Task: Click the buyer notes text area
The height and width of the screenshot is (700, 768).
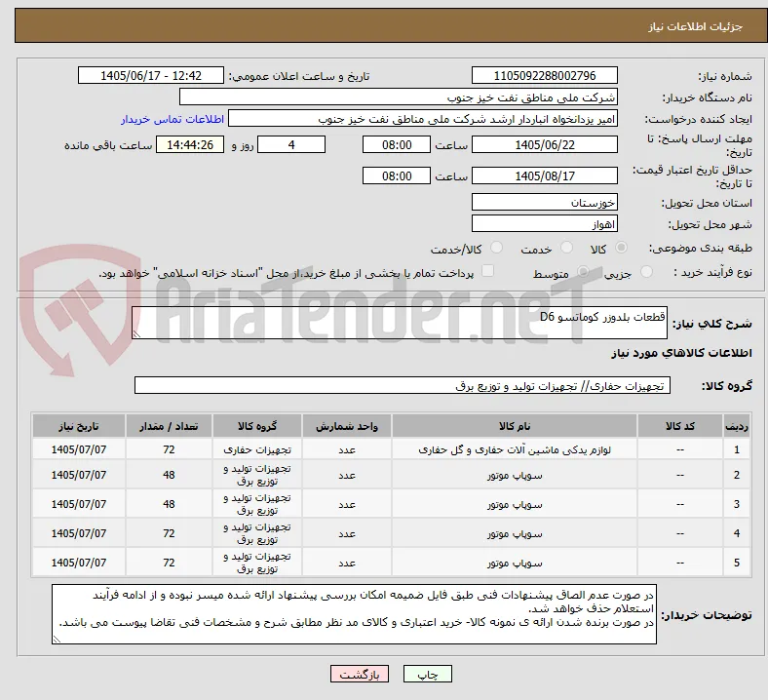Action: (x=354, y=614)
